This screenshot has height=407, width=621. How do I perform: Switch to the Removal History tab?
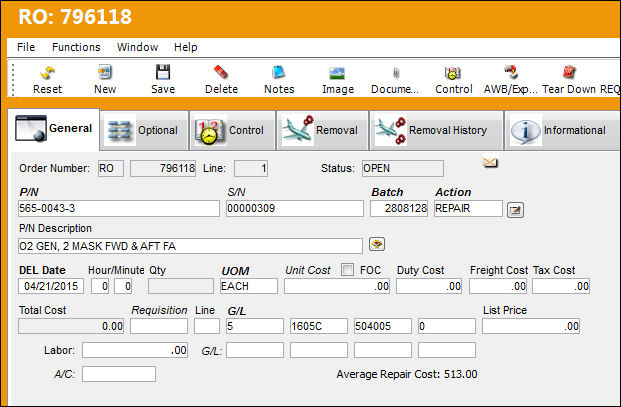click(436, 130)
